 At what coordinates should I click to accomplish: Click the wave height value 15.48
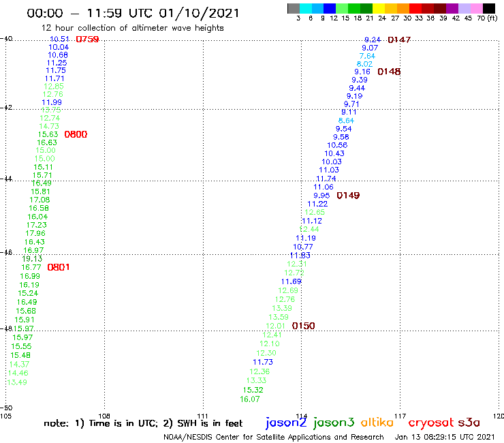tap(20, 356)
